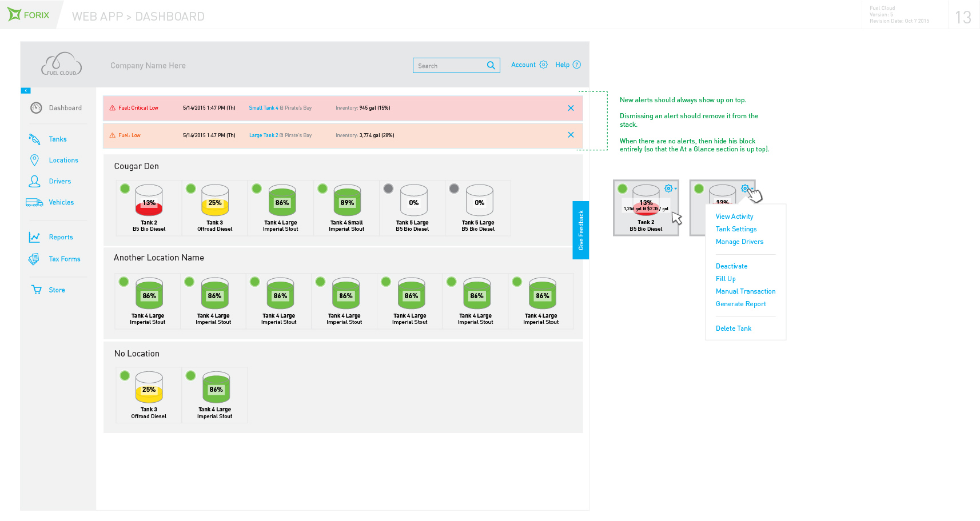The height and width of the screenshot is (521, 980).
Task: Choose Tank Settings from the context menu
Action: point(736,229)
